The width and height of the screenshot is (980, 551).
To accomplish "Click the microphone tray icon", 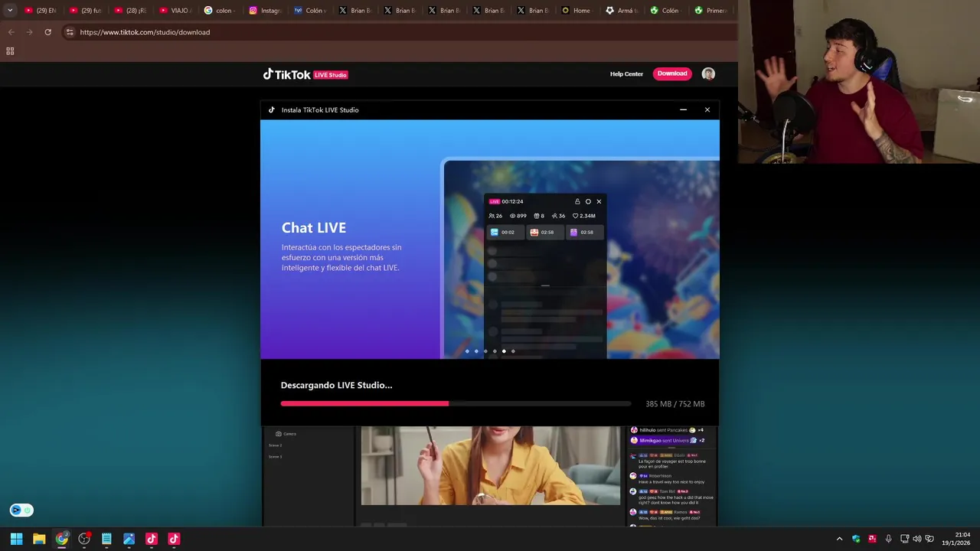I will pyautogui.click(x=888, y=539).
